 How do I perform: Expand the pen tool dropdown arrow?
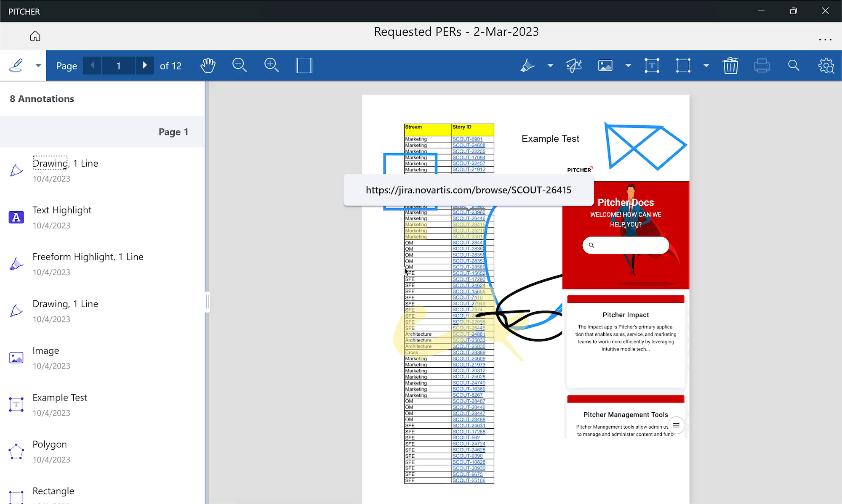(x=38, y=66)
